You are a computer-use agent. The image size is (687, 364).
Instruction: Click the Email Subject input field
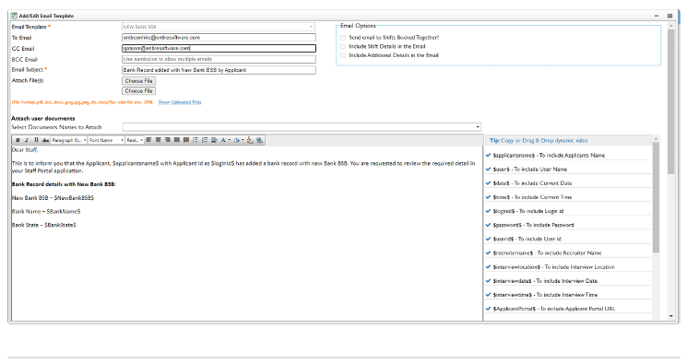click(219, 70)
